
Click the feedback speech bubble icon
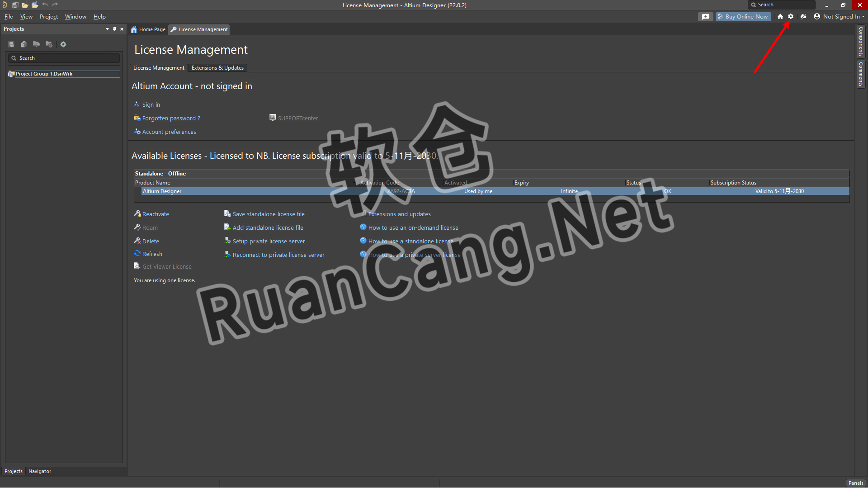point(705,17)
